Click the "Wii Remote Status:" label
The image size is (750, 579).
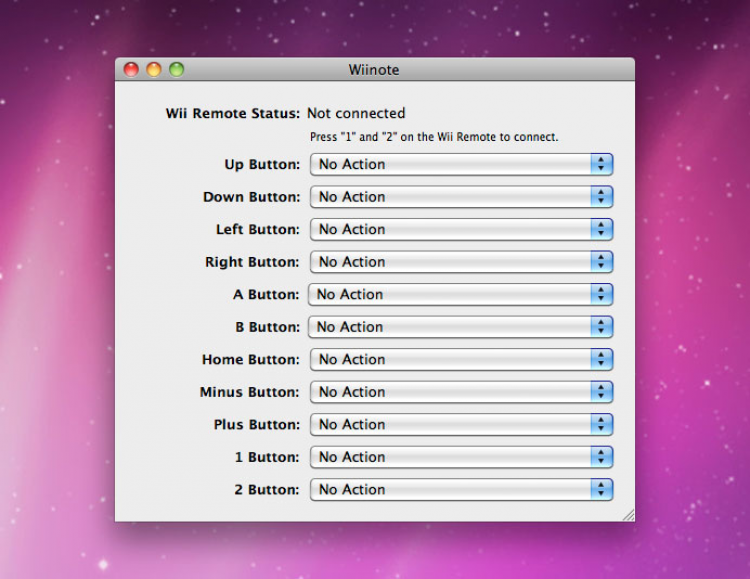[232, 113]
